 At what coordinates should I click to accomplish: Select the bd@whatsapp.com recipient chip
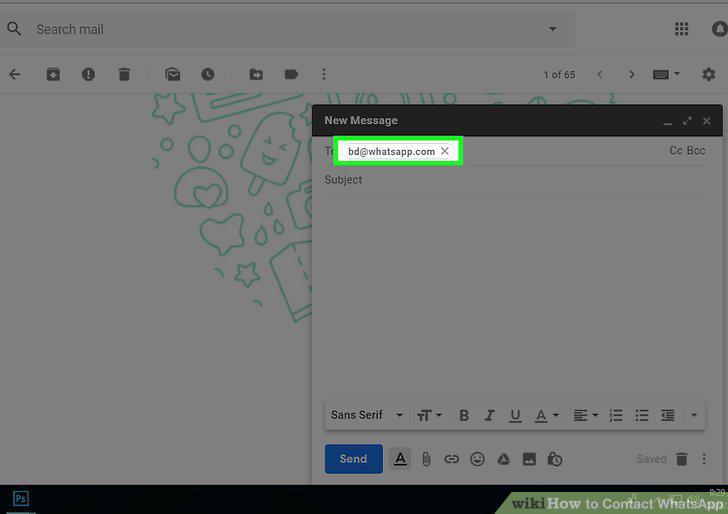tap(391, 151)
